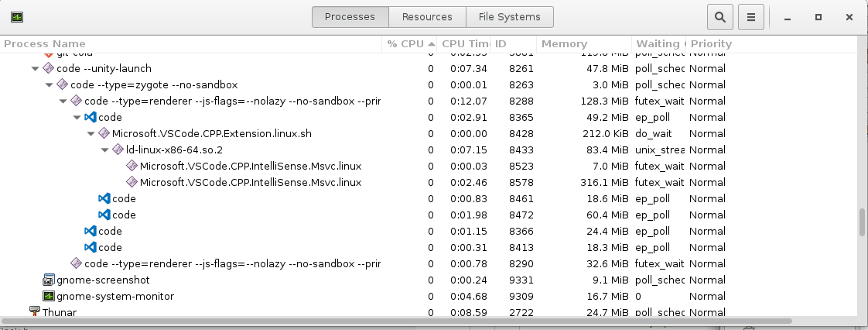Click icon of Microsoft.VSCode.CPP.Extension.linux.sh
The width and height of the screenshot is (868, 330).
coord(104,134)
